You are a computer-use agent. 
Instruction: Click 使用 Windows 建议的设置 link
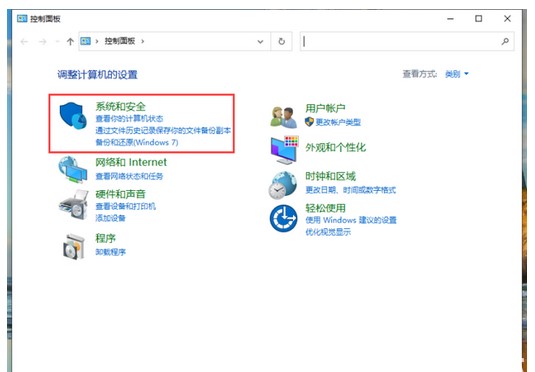(x=351, y=220)
